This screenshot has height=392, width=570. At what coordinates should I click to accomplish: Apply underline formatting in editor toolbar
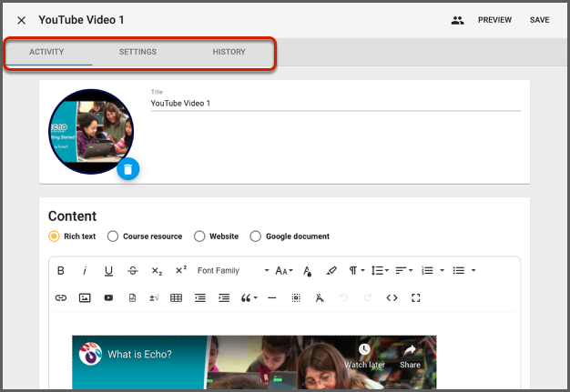(108, 271)
